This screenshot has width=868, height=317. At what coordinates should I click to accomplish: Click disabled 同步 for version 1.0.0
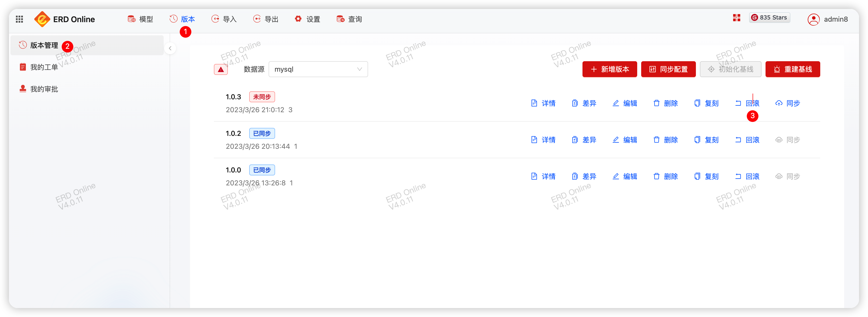(788, 176)
